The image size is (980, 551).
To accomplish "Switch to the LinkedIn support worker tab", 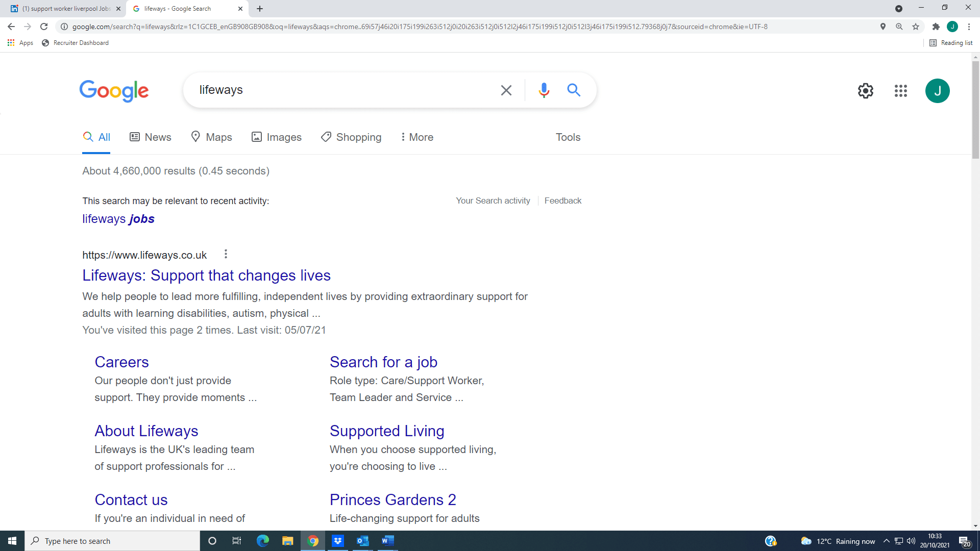I will [64, 9].
